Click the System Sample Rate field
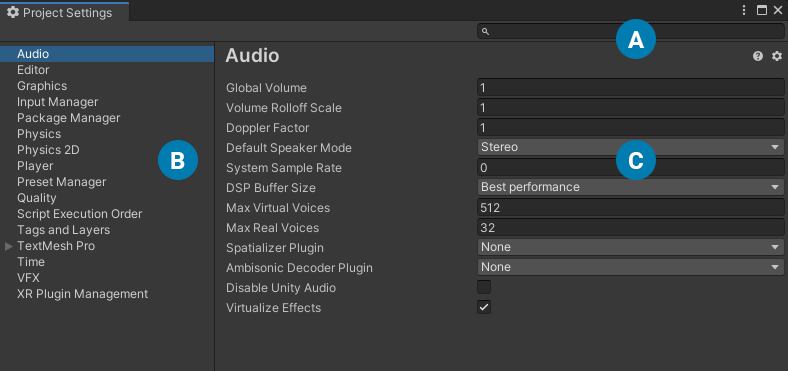The width and height of the screenshot is (788, 371). tap(631, 167)
